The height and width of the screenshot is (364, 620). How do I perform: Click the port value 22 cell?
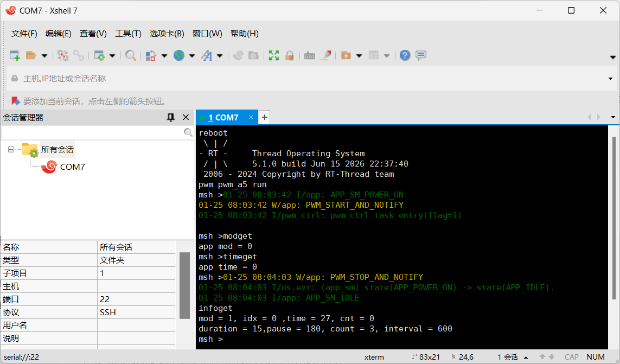[x=136, y=299]
